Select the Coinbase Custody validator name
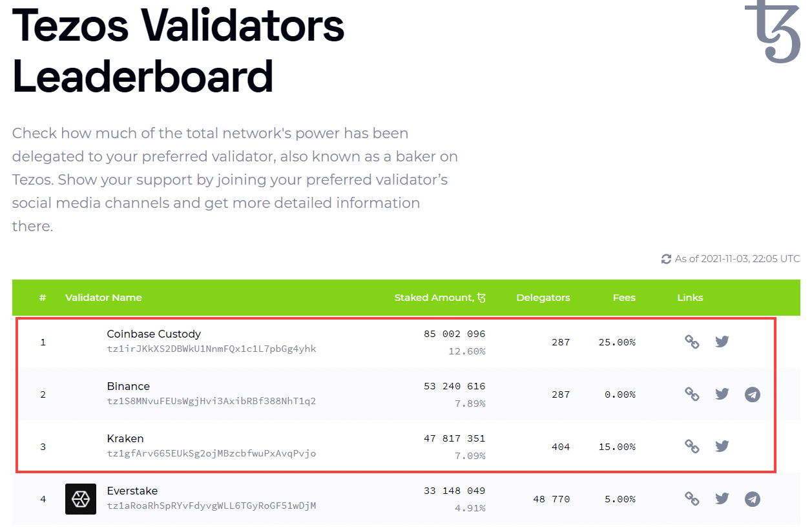This screenshot has height=532, width=812. (x=154, y=334)
